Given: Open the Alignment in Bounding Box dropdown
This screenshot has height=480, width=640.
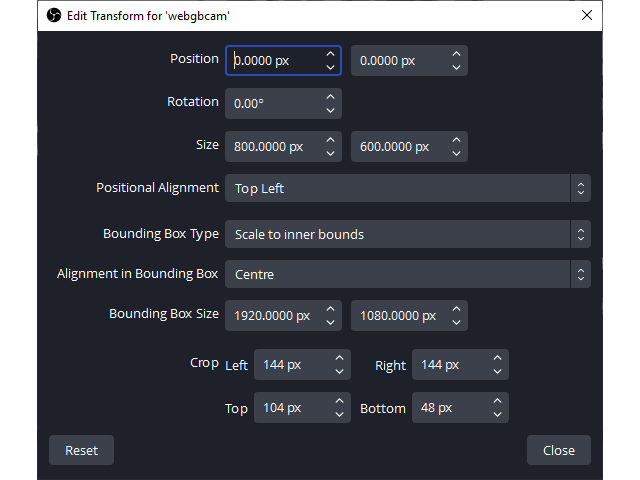Looking at the screenshot, I should [x=408, y=274].
